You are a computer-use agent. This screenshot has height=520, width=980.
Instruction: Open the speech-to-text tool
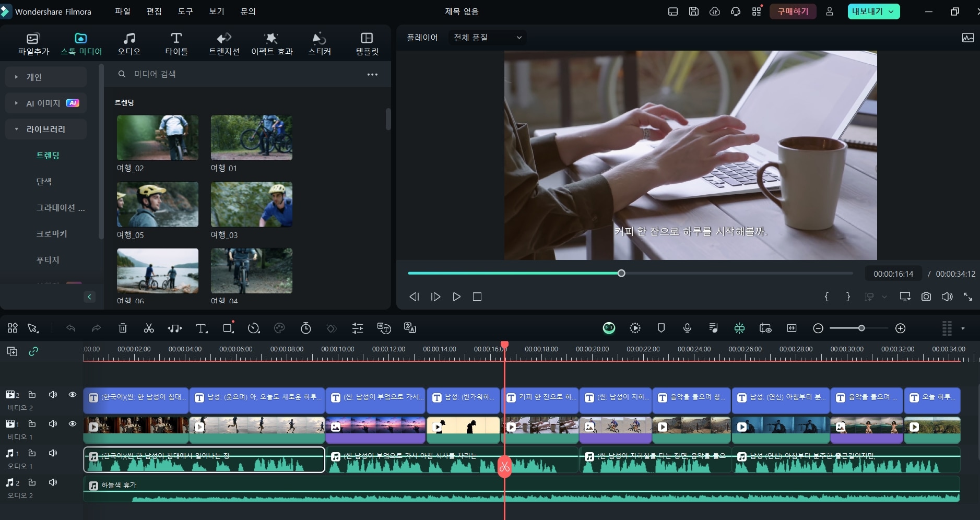point(384,328)
